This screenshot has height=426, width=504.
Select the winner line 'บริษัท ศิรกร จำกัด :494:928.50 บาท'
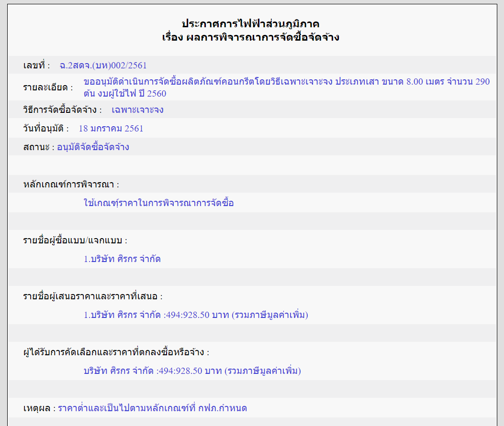pos(153,371)
